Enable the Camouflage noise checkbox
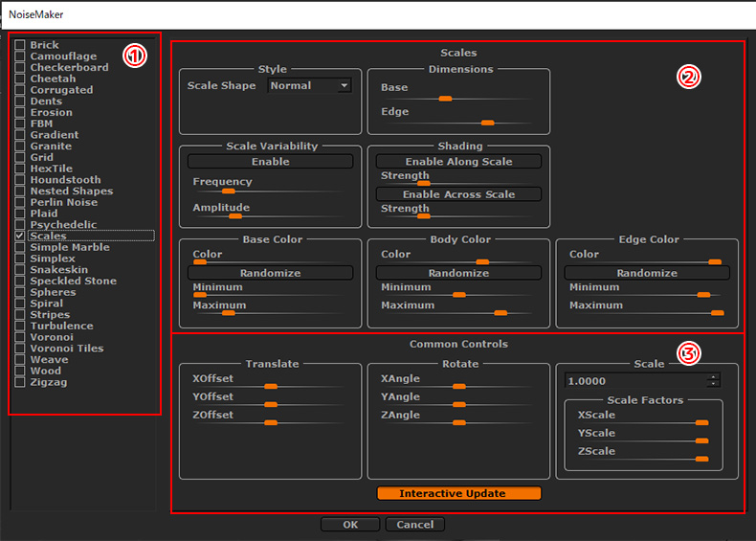Screen dimensions: 756x541 pyautogui.click(x=20, y=56)
